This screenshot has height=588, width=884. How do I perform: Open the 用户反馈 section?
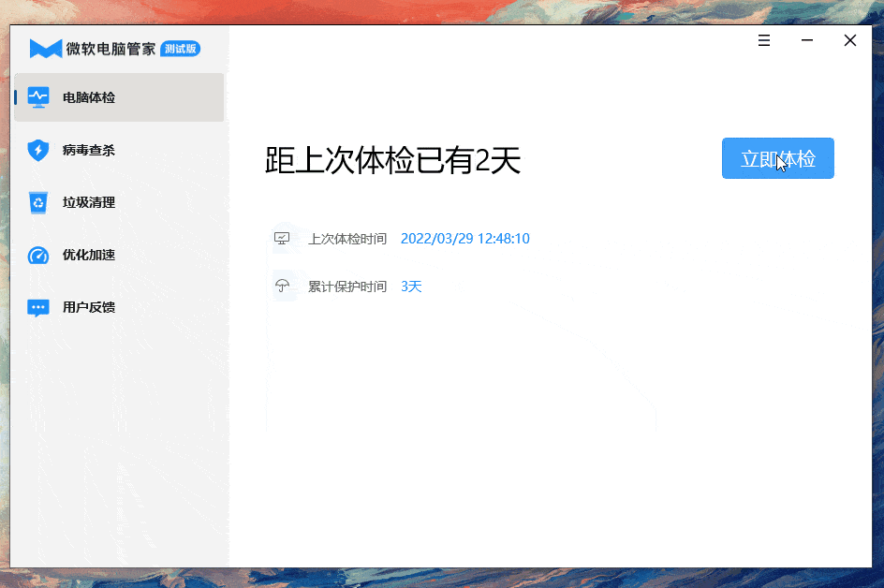click(89, 307)
